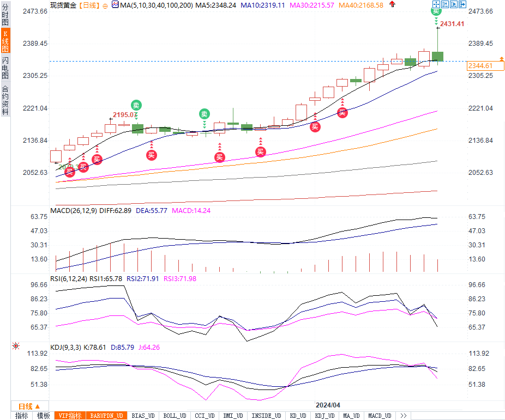The height and width of the screenshot is (420, 505).
Task: Select the INSIDE_UD indicator
Action: click(x=266, y=416)
